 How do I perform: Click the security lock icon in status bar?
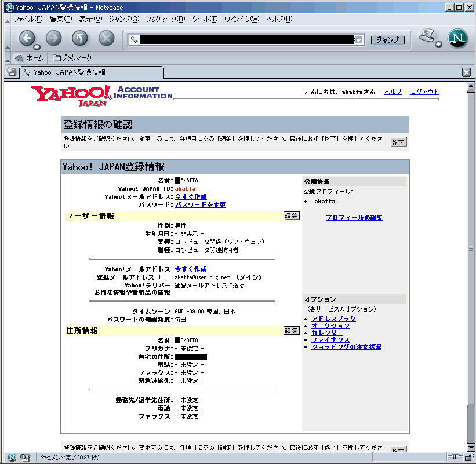pyautogui.click(x=469, y=457)
